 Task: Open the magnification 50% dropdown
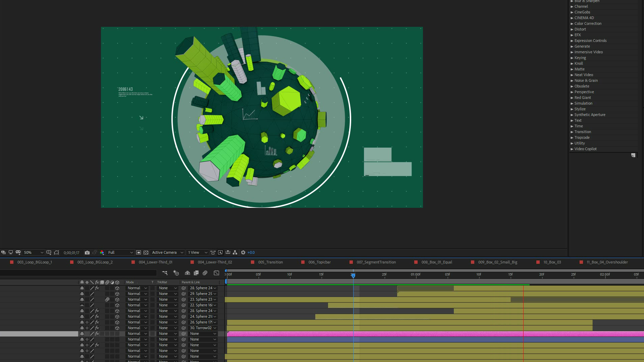coord(34,253)
